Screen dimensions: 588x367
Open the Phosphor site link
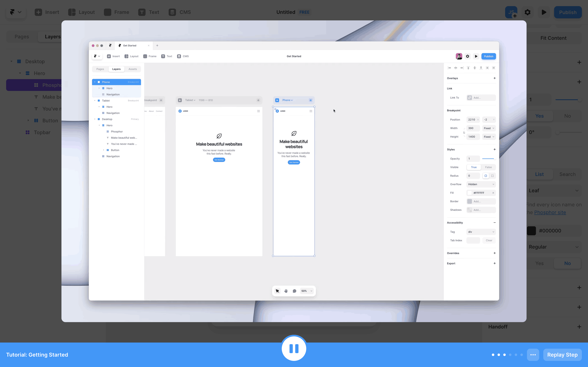point(550,212)
